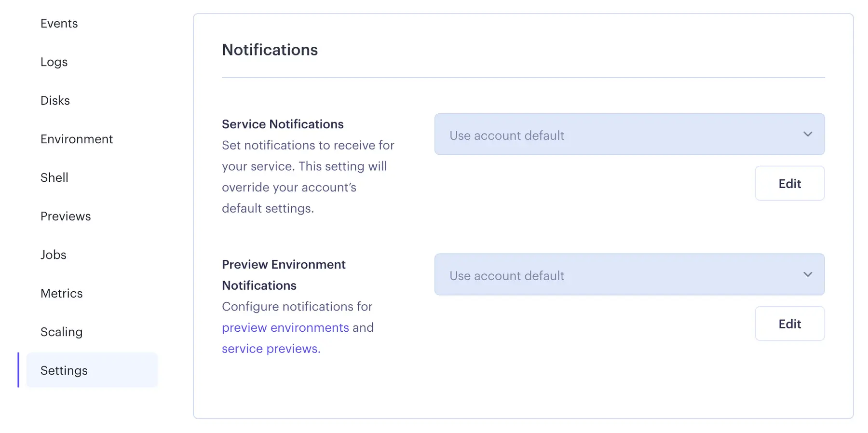Open the Scaling settings
Screen dimensions: 868x433
[x=61, y=332]
